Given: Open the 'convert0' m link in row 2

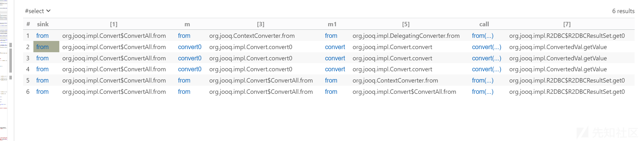Looking at the screenshot, I should 189,47.
